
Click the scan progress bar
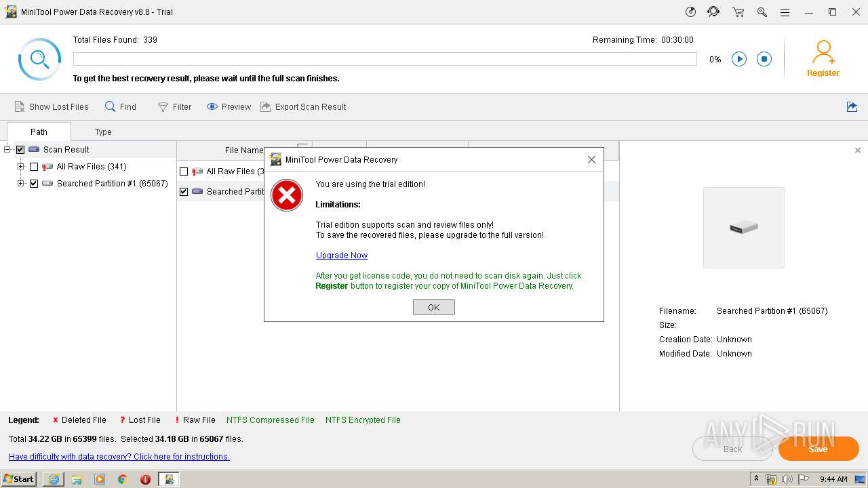click(384, 59)
